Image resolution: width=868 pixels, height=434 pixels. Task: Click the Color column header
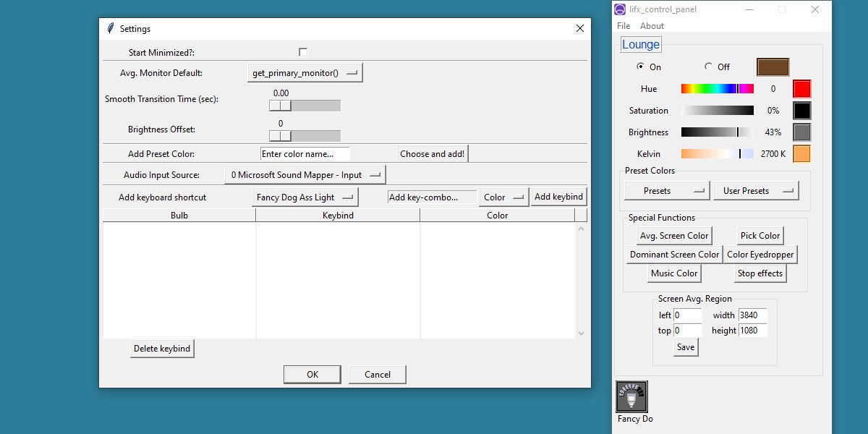click(498, 216)
